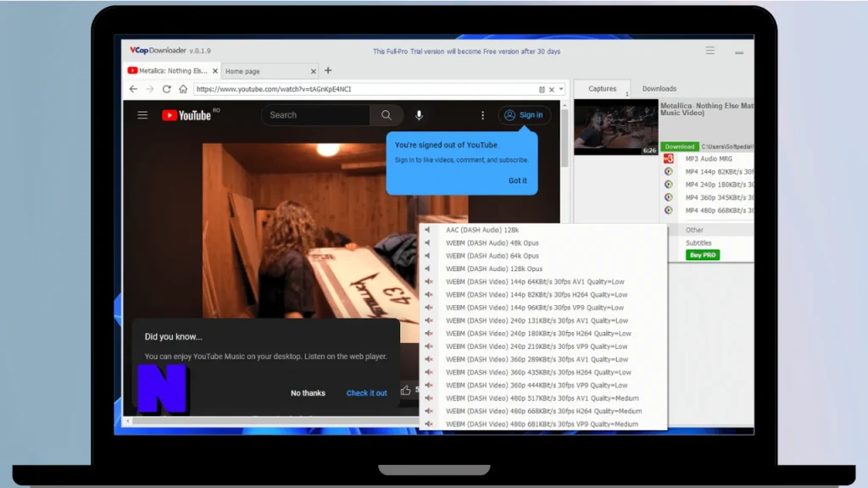Click the clipboard icon in the address bar
The image size is (868, 488).
pos(542,89)
